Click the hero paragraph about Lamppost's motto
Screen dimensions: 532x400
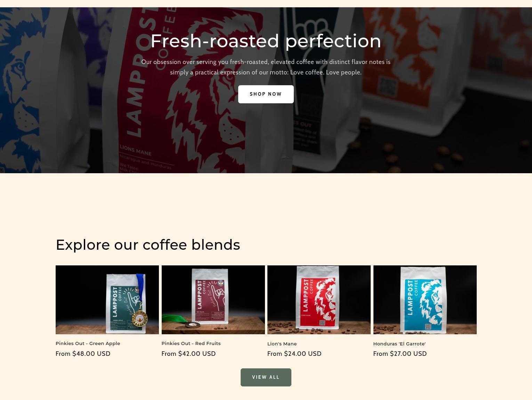click(266, 67)
